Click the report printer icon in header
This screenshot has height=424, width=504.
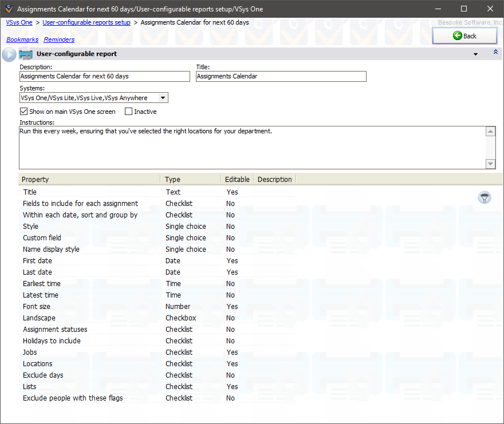click(x=26, y=54)
